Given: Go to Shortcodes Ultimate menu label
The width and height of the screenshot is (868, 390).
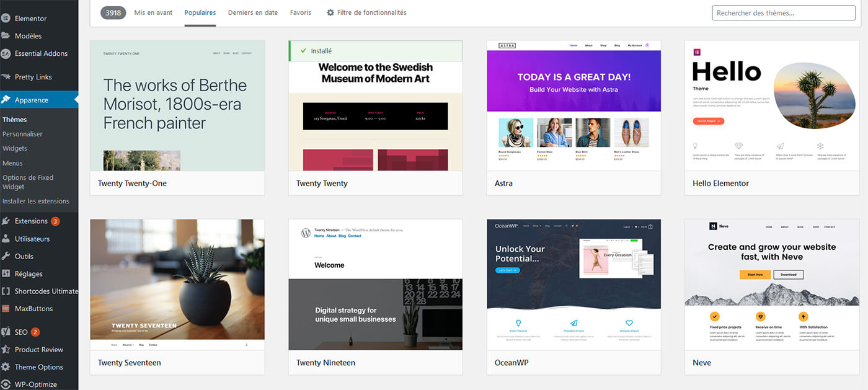Looking at the screenshot, I should pyautogui.click(x=46, y=291).
